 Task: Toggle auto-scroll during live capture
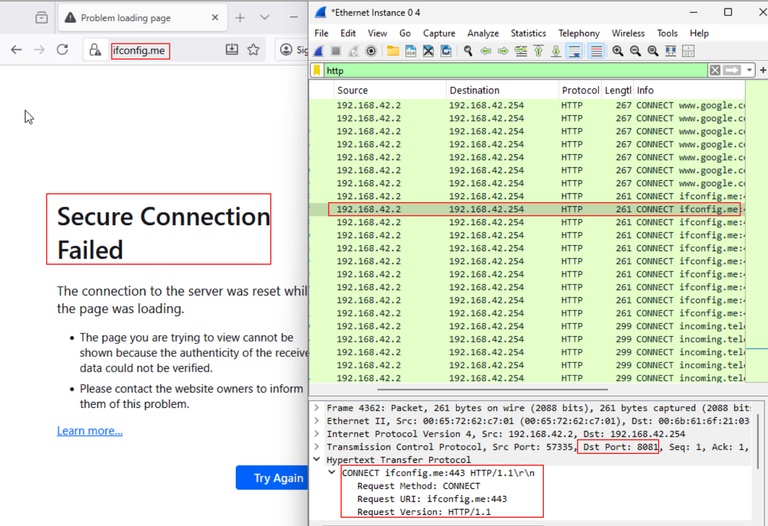tap(575, 51)
